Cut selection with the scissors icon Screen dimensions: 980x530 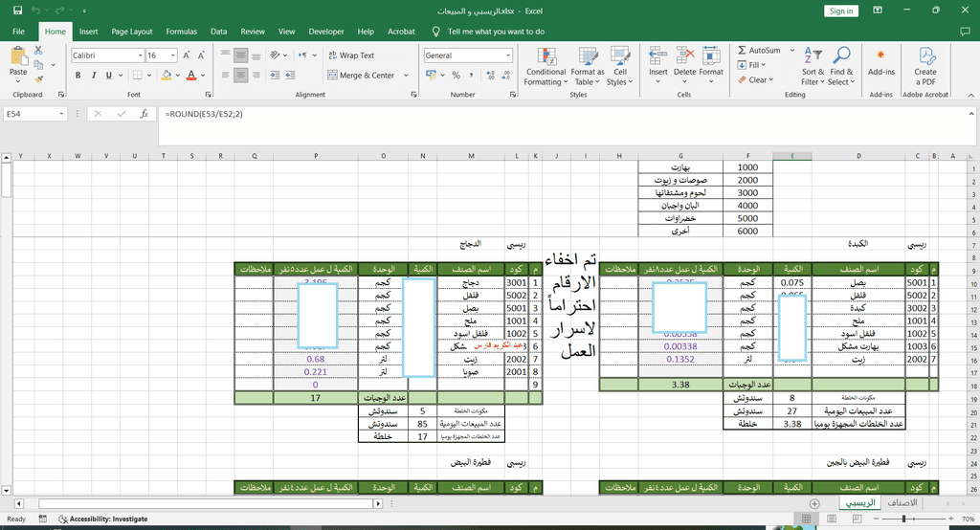pos(38,50)
